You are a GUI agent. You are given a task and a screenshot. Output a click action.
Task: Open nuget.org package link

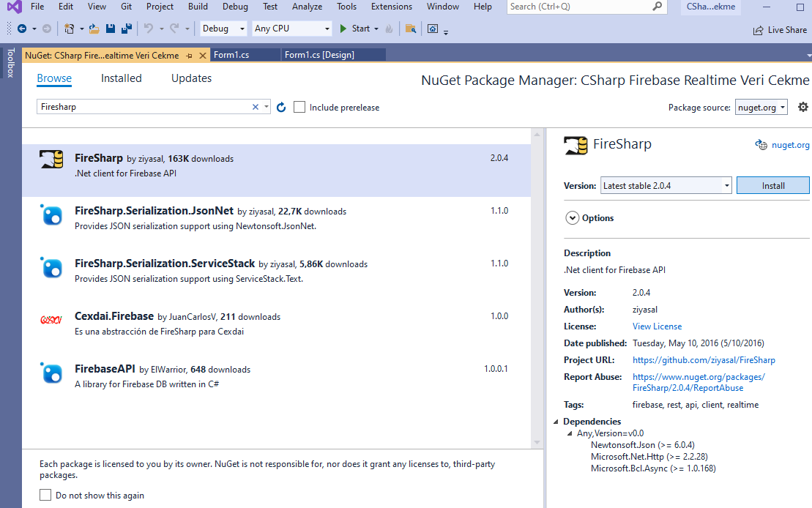(x=790, y=145)
